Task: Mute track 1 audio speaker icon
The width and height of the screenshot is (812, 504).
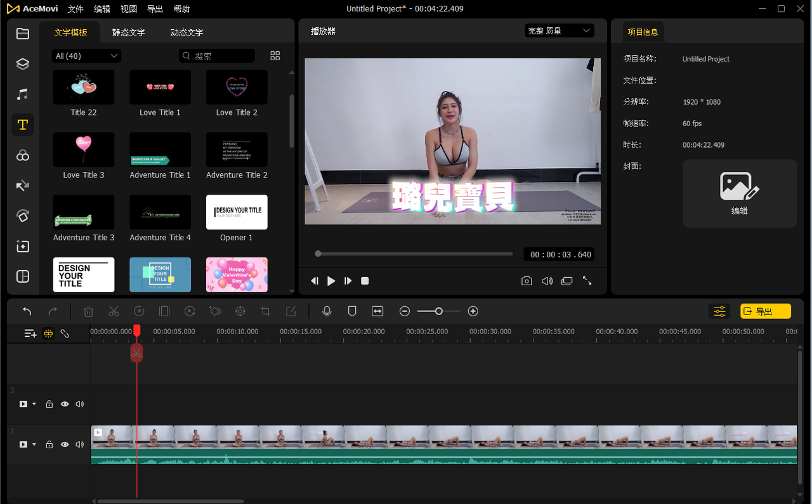Action: point(79,444)
